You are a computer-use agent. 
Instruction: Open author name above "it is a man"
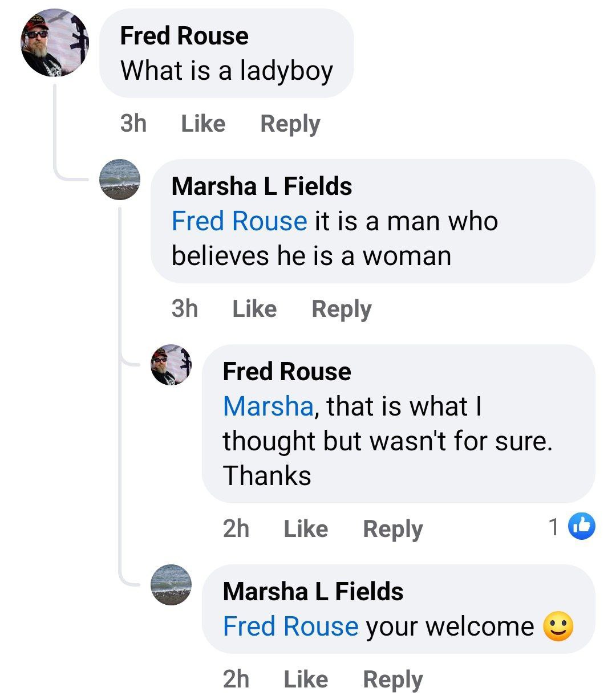pyautogui.click(x=262, y=186)
